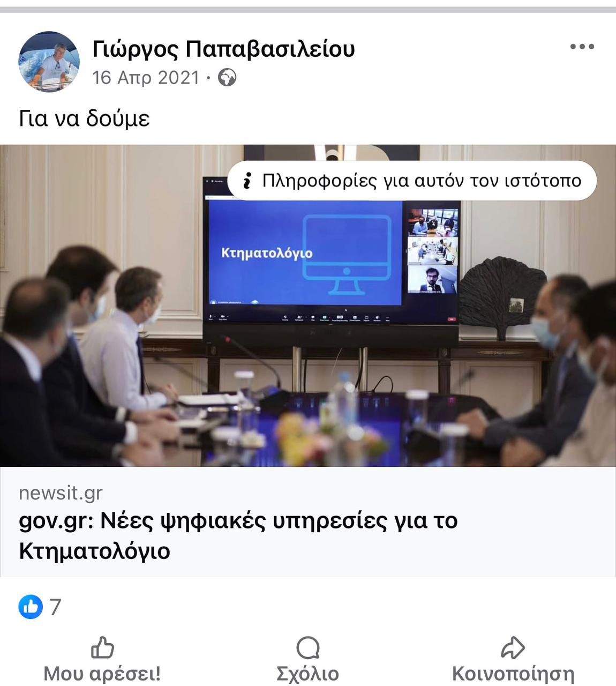Tap the blue like reaction icon
The width and height of the screenshot is (616, 686).
pyautogui.click(x=31, y=607)
